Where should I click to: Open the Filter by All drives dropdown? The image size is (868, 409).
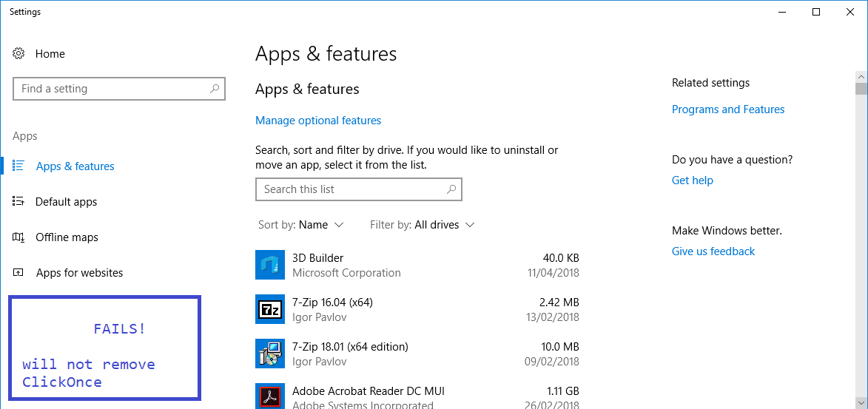(x=423, y=225)
